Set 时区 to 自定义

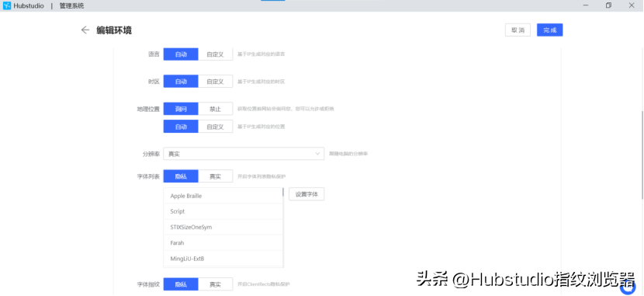[x=215, y=82]
